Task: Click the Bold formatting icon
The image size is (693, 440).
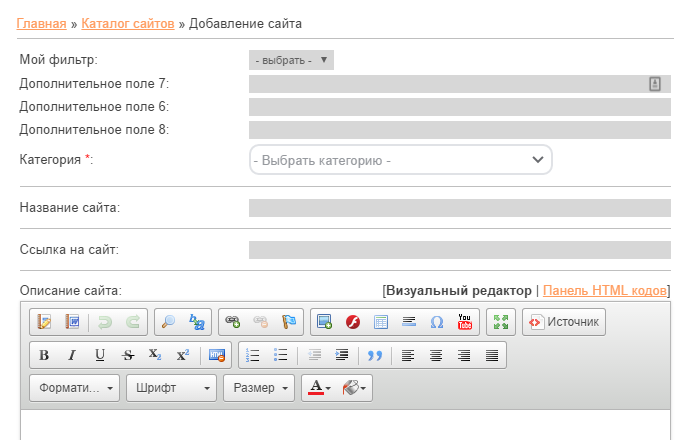Action: 44,355
